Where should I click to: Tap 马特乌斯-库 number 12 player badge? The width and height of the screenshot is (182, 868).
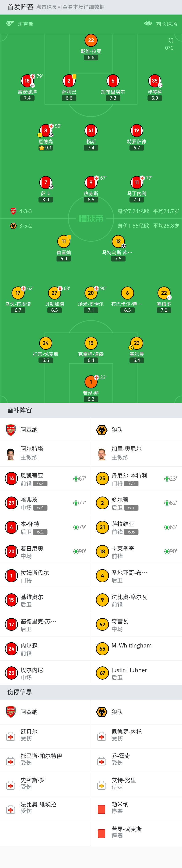coord(118,241)
